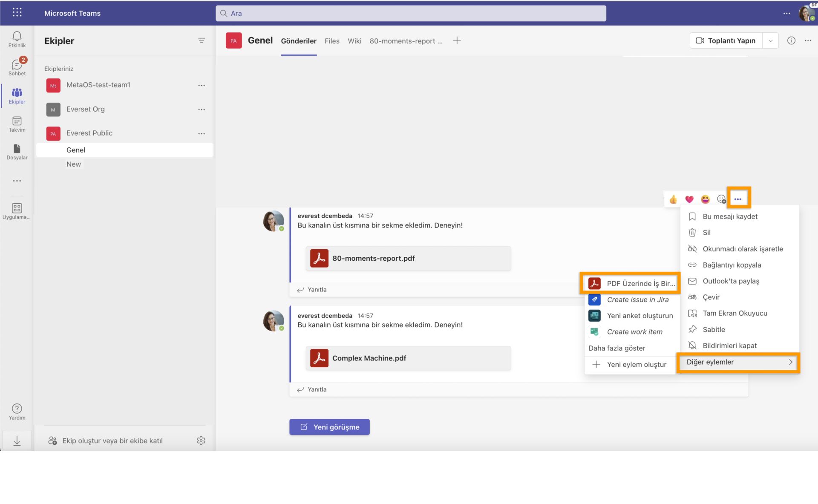Click the reaction emoji picker icon
Screen dimensions: 818x504
point(721,199)
